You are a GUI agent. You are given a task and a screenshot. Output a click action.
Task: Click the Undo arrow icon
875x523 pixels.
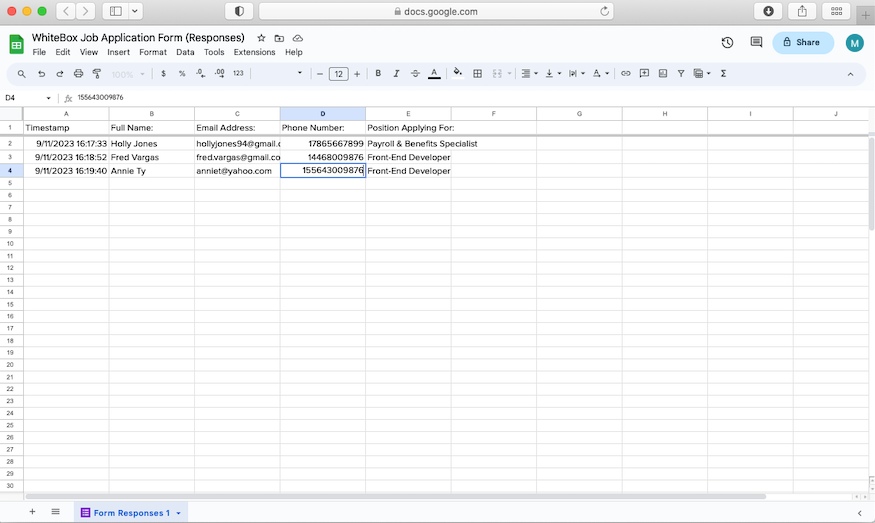(x=41, y=74)
